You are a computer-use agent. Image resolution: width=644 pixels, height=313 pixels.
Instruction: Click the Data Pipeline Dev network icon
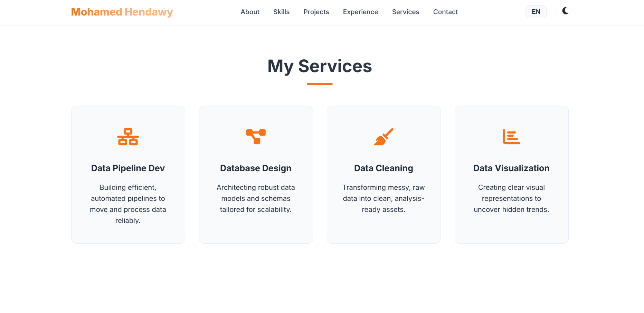128,137
